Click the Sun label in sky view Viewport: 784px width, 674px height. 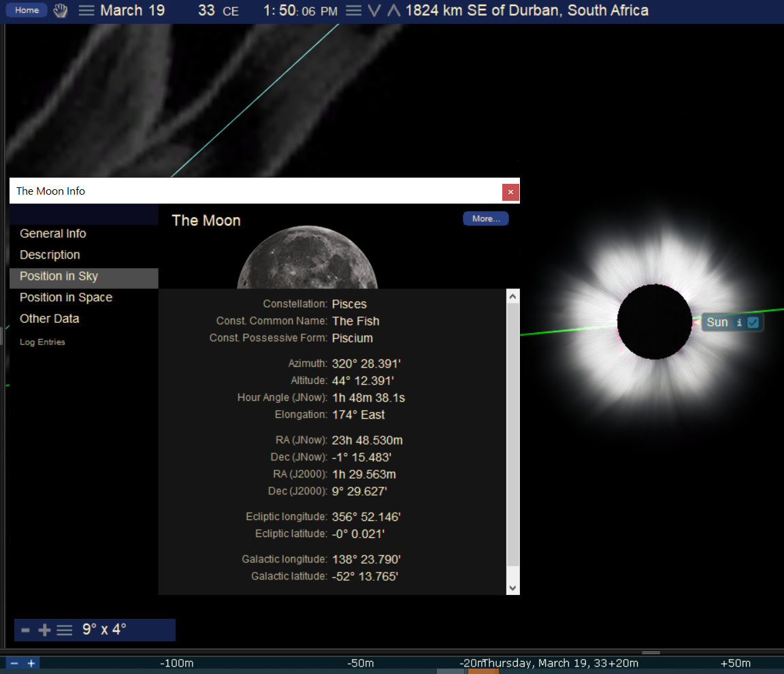point(717,323)
